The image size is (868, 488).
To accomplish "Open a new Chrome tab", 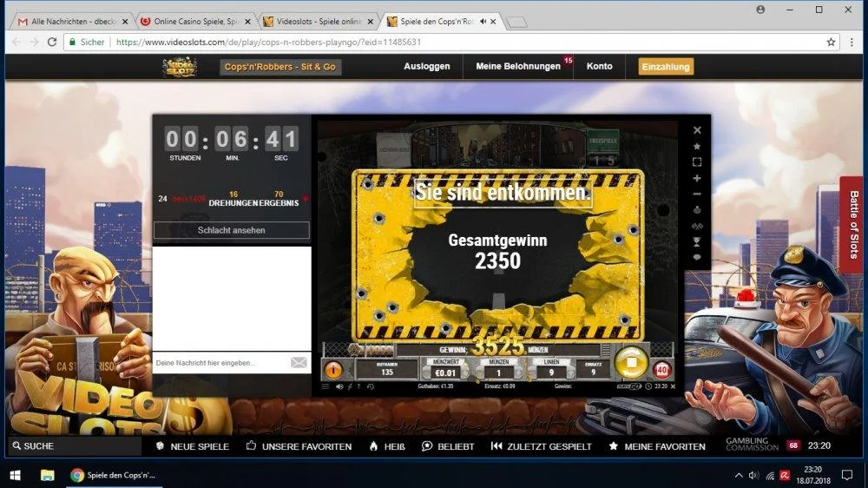I will coord(516,23).
